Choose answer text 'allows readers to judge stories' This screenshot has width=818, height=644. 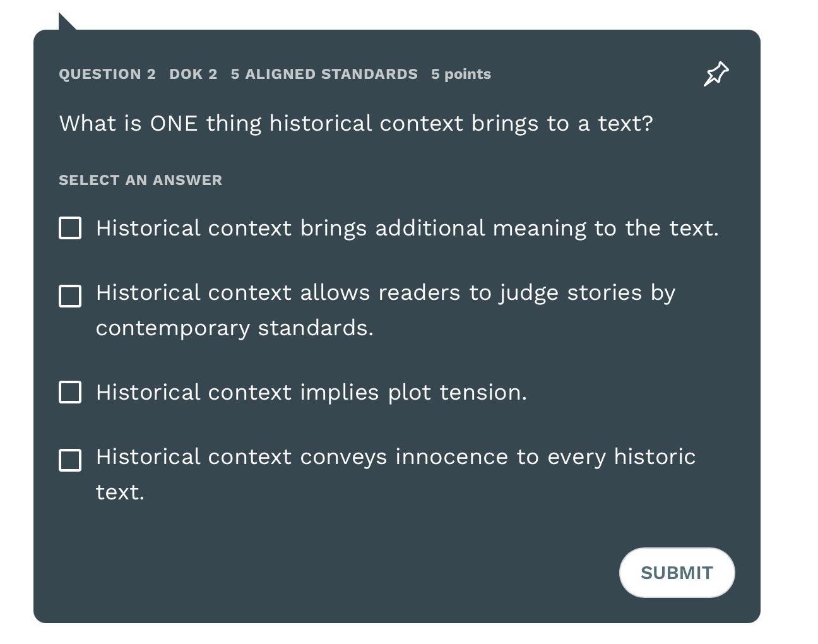(385, 293)
